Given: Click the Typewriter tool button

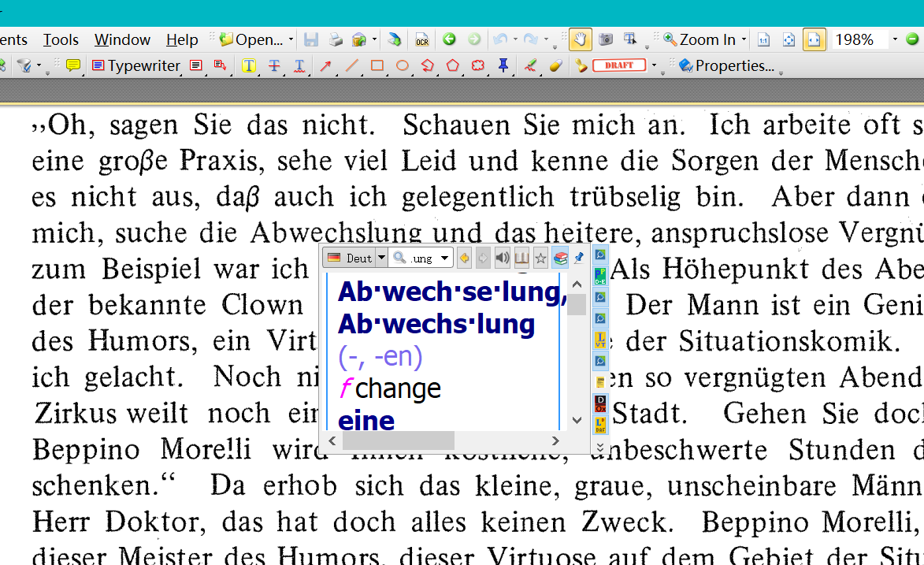Looking at the screenshot, I should (x=137, y=65).
